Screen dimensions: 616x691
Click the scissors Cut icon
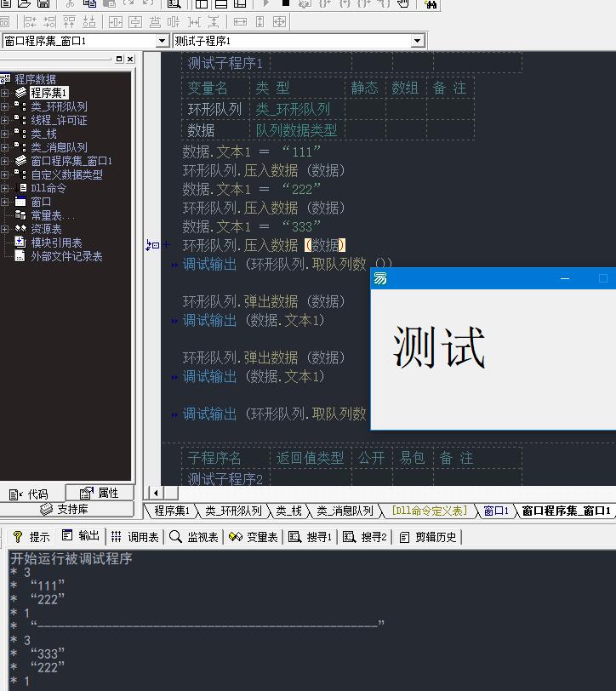click(x=71, y=3)
